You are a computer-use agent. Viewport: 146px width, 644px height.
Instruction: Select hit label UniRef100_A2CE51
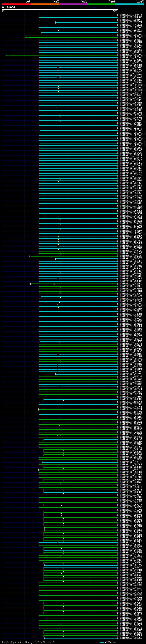point(131,50)
